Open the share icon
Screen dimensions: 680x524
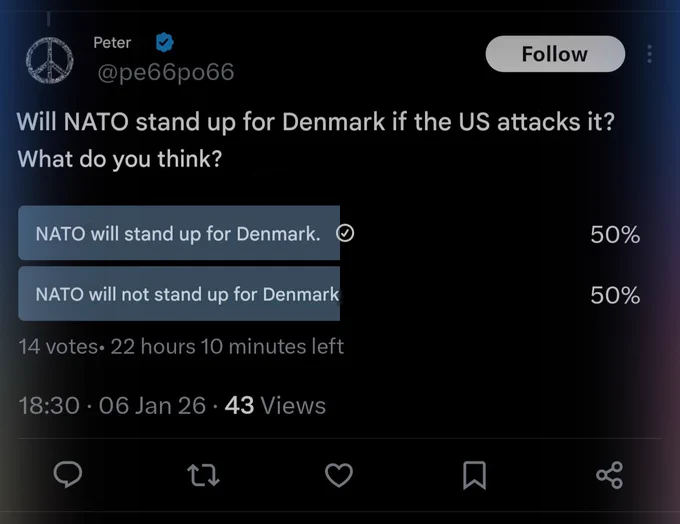tap(610, 475)
